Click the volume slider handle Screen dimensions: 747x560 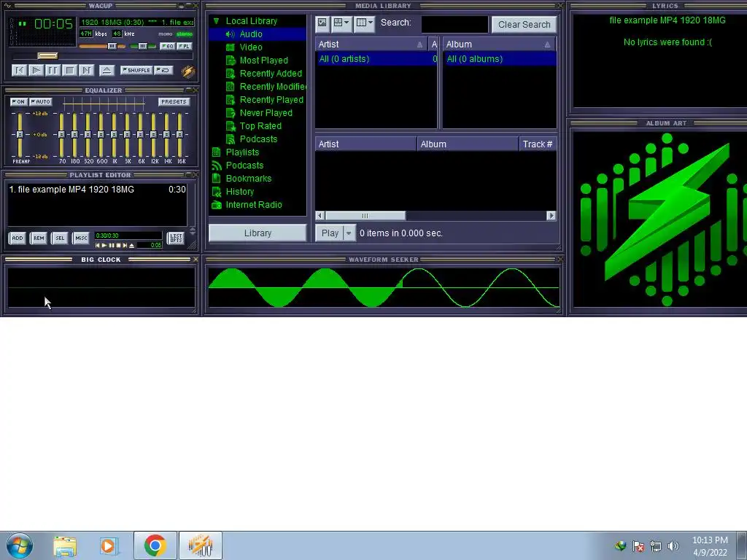112,46
